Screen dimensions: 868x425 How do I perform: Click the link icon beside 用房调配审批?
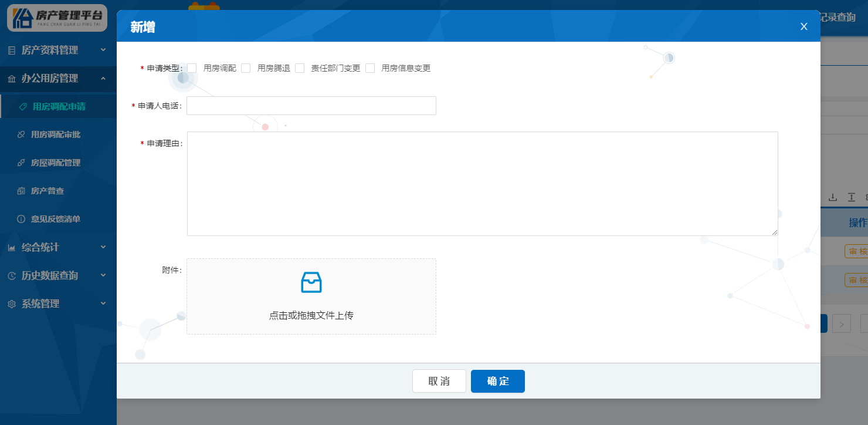pyautogui.click(x=21, y=135)
